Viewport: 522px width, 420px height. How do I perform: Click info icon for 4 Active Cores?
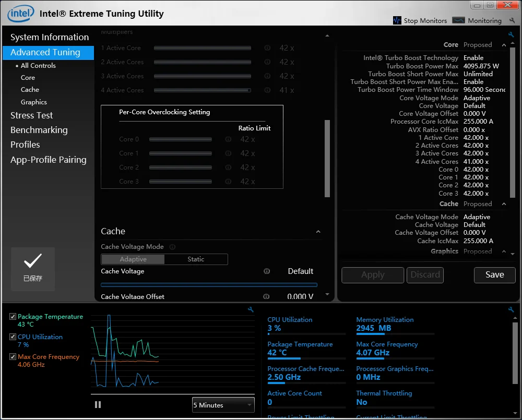pos(267,90)
